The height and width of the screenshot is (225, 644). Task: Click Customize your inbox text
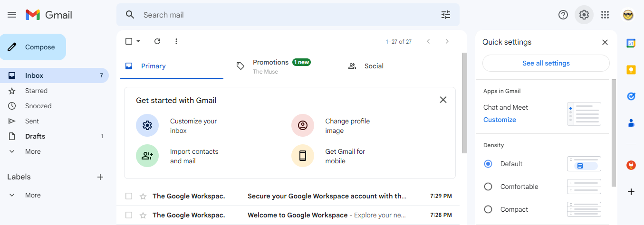pyautogui.click(x=193, y=126)
